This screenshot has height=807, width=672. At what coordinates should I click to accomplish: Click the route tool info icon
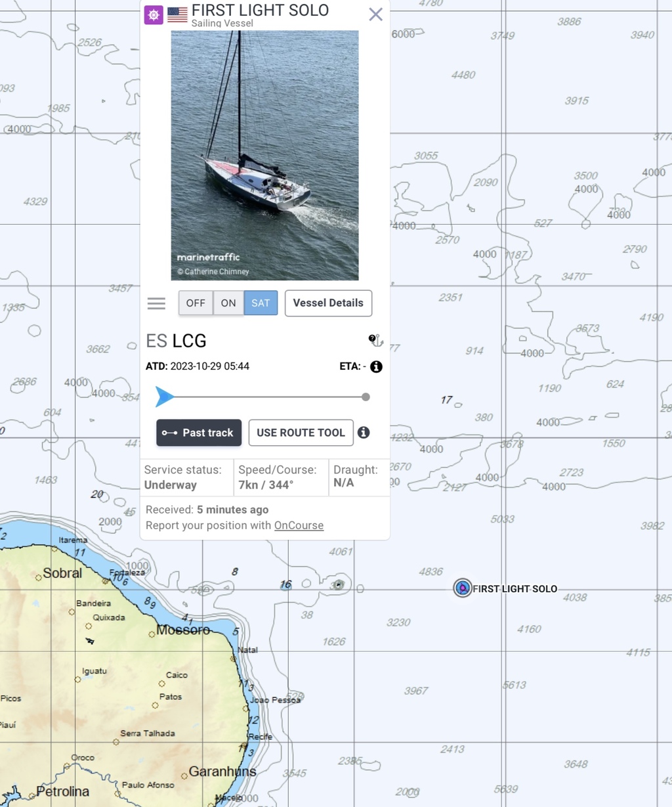point(364,432)
